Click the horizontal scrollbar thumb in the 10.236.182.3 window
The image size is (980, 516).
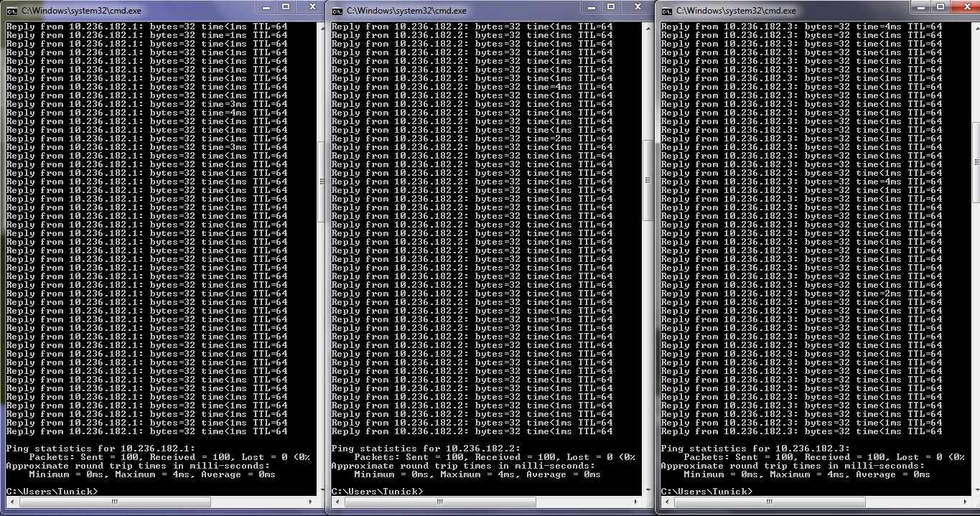coord(770,501)
